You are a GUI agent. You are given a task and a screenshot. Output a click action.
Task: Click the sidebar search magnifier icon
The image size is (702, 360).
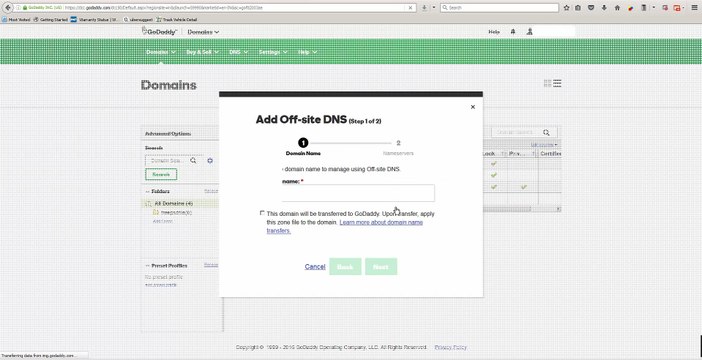pos(193,160)
